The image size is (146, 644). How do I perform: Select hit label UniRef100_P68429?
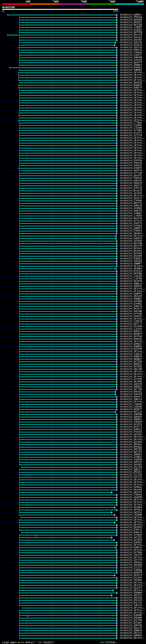click(131, 178)
